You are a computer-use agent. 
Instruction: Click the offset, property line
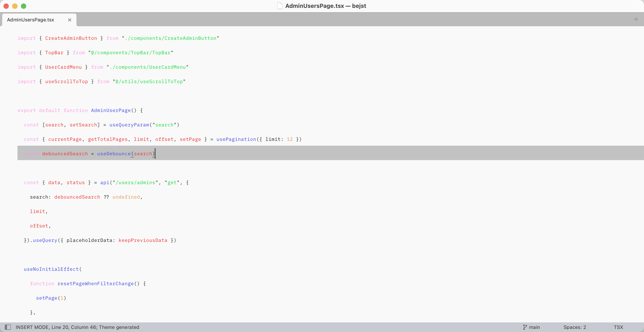click(40, 226)
